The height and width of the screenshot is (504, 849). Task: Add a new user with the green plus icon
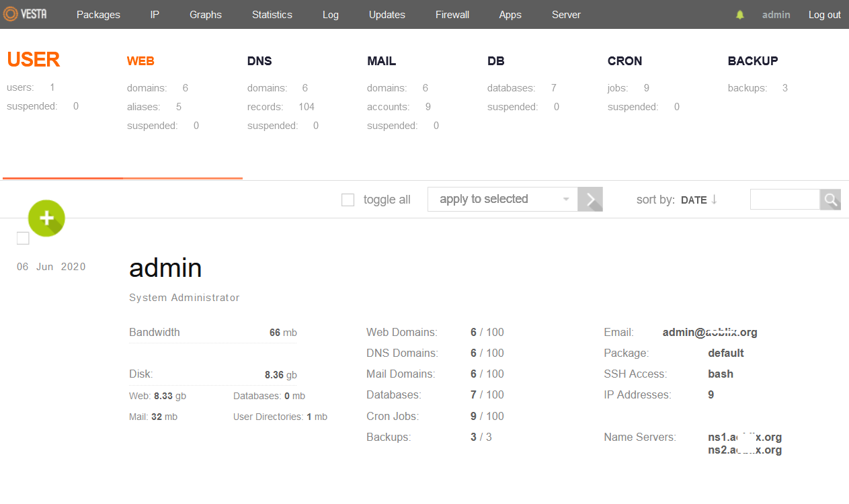click(46, 218)
